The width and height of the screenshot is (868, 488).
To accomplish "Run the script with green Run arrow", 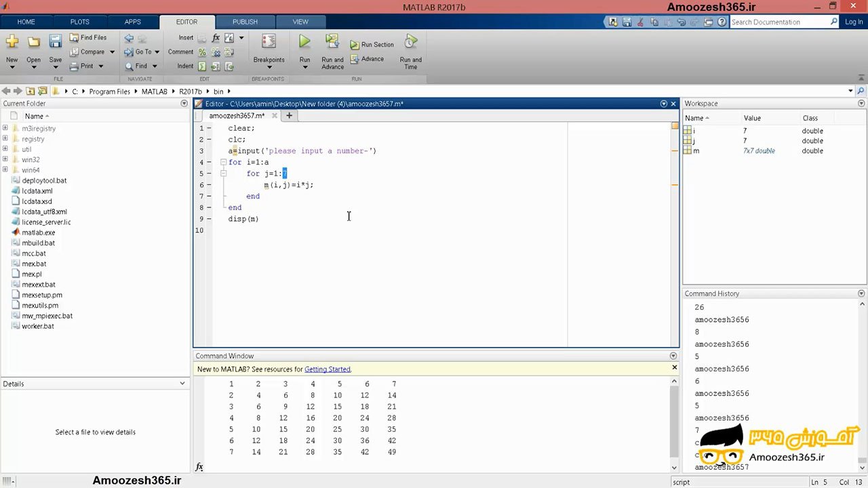I will 304,42.
